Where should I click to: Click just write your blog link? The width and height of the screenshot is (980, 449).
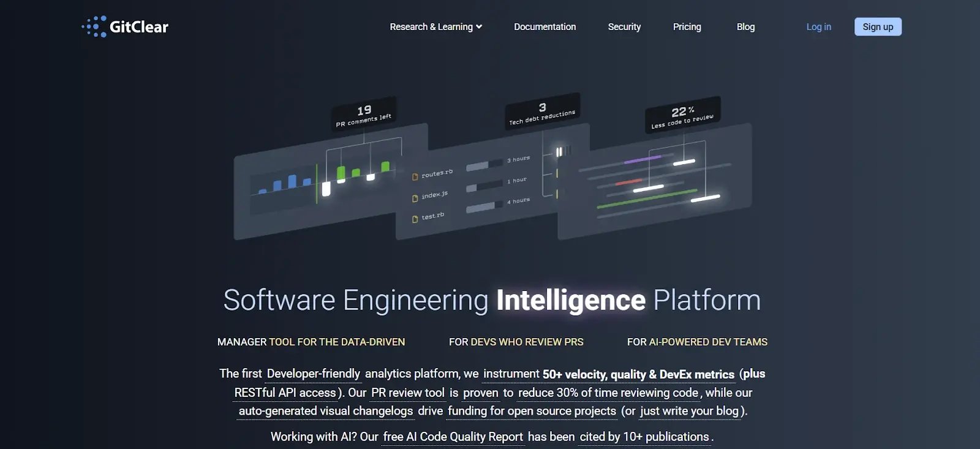coord(690,411)
